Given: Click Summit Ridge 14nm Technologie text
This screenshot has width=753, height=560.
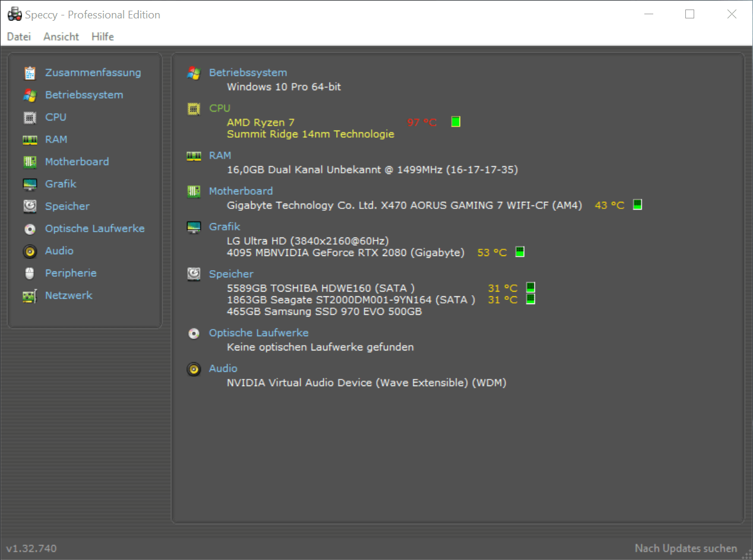Looking at the screenshot, I should (311, 134).
